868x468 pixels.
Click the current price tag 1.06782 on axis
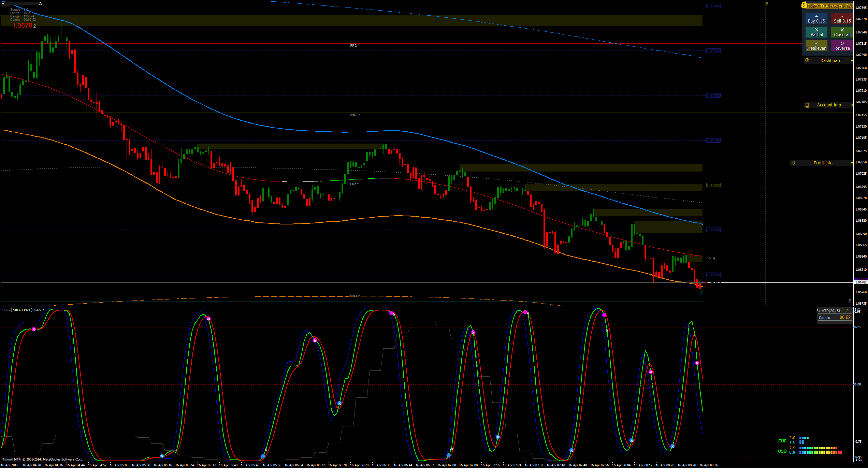tap(860, 282)
